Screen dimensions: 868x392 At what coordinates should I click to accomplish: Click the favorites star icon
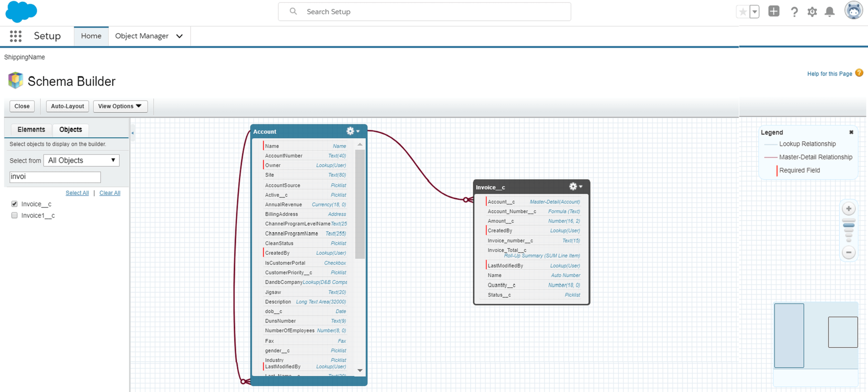743,12
